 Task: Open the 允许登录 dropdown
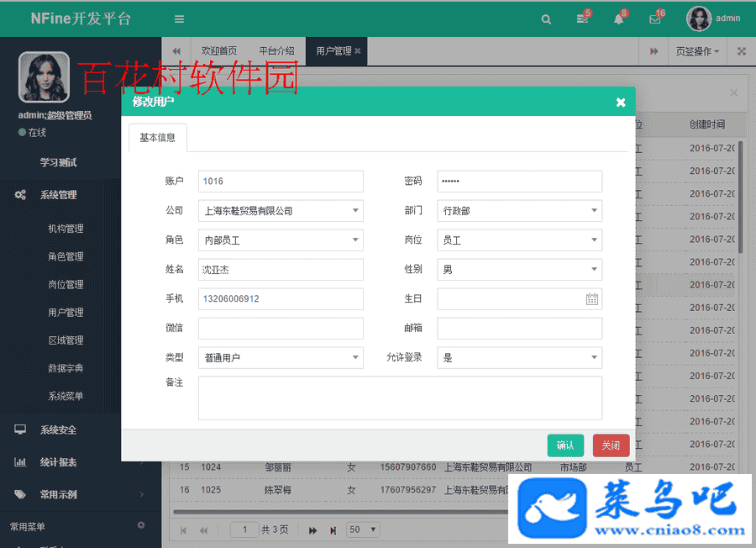click(519, 358)
